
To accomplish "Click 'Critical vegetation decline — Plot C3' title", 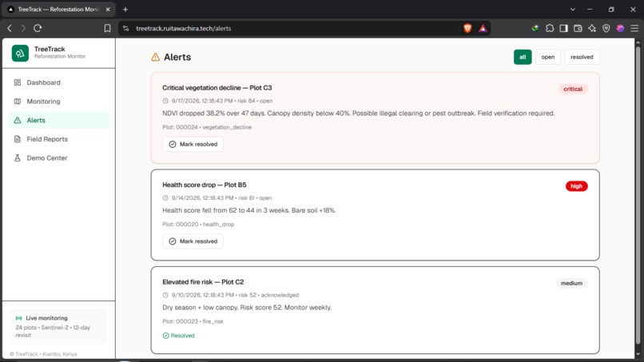I will pos(217,88).
